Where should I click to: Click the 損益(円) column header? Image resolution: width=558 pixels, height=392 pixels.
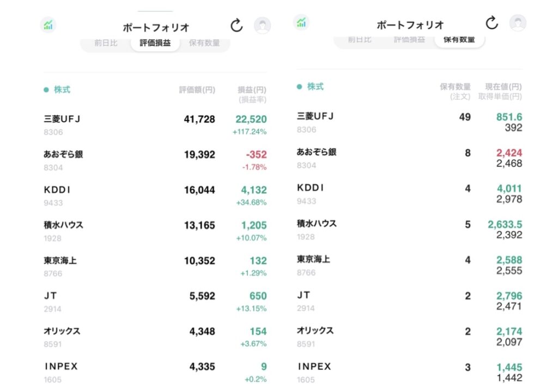(x=252, y=90)
